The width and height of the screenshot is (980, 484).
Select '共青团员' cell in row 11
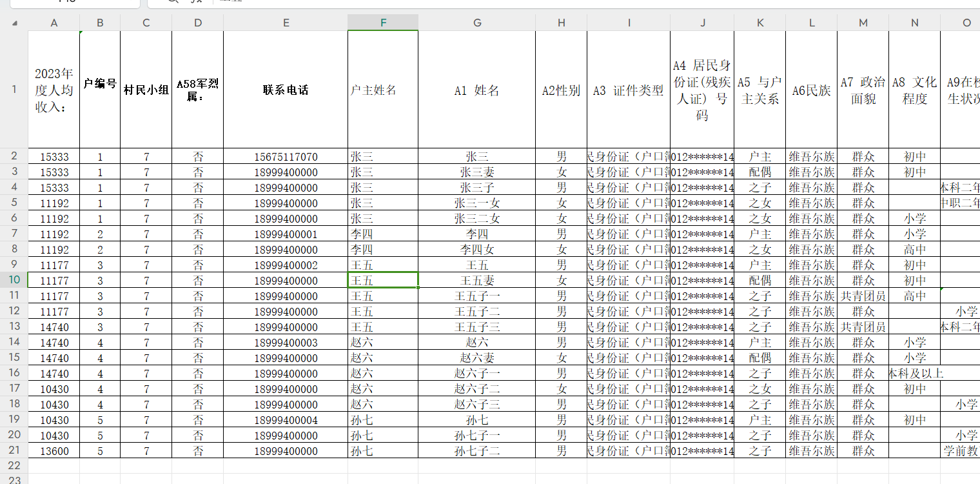[863, 296]
